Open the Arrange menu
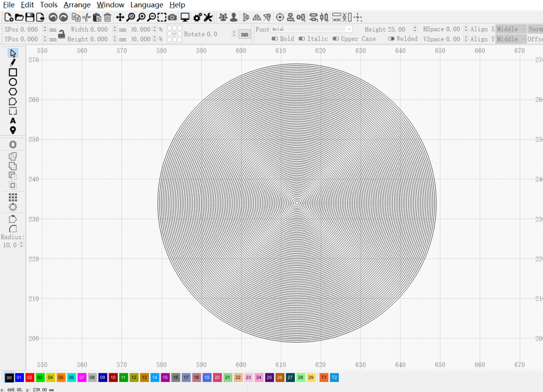 coord(77,5)
